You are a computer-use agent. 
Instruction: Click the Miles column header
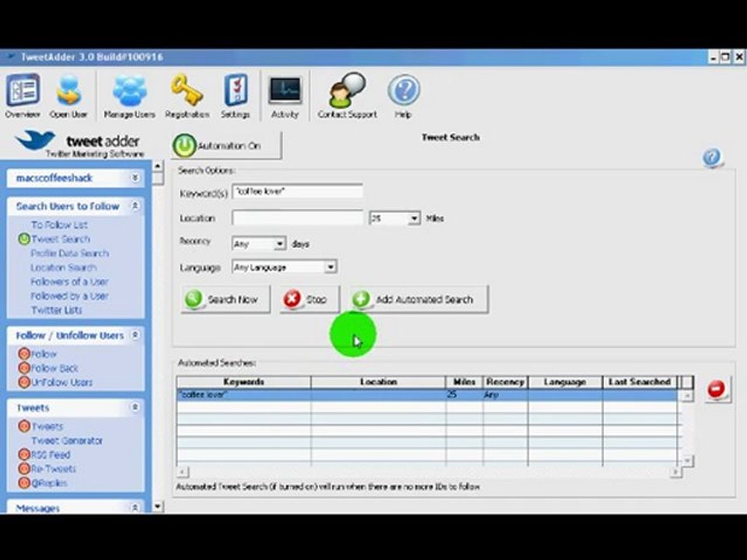point(465,382)
